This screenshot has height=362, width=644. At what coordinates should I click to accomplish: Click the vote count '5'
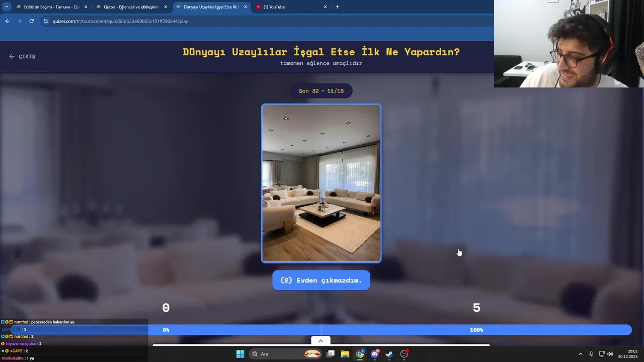click(476, 308)
